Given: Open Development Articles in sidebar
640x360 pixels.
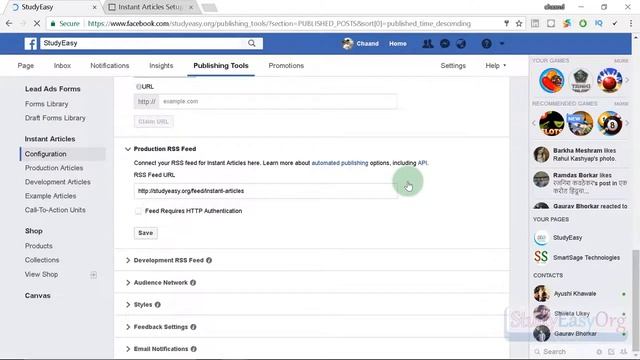Looking at the screenshot, I should coord(58,182).
